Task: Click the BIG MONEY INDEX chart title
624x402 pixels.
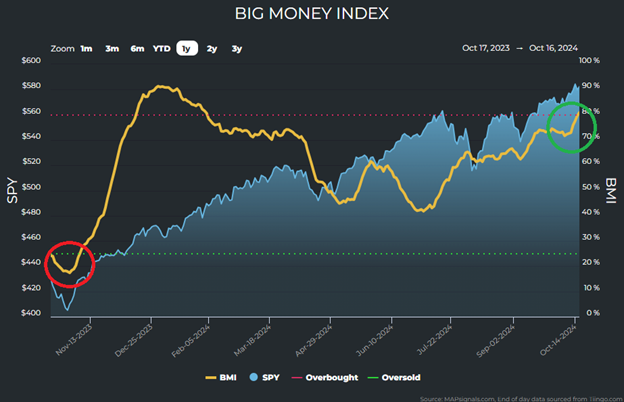Action: 311,14
